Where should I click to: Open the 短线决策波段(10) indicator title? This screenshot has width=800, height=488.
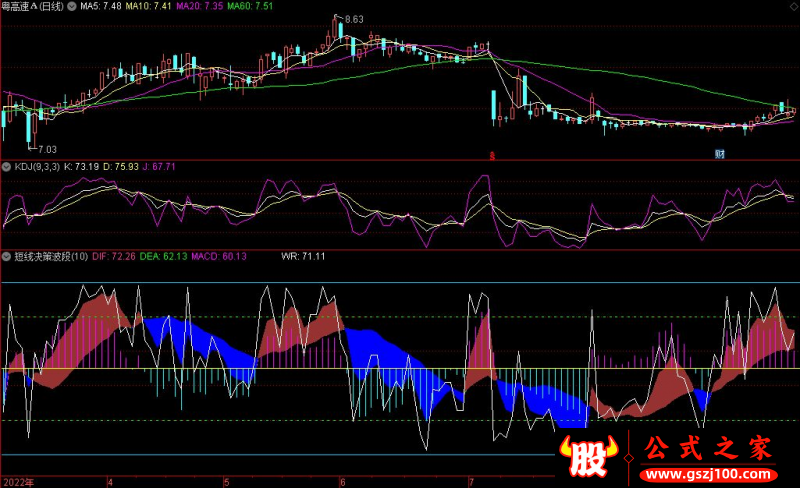(x=50, y=257)
